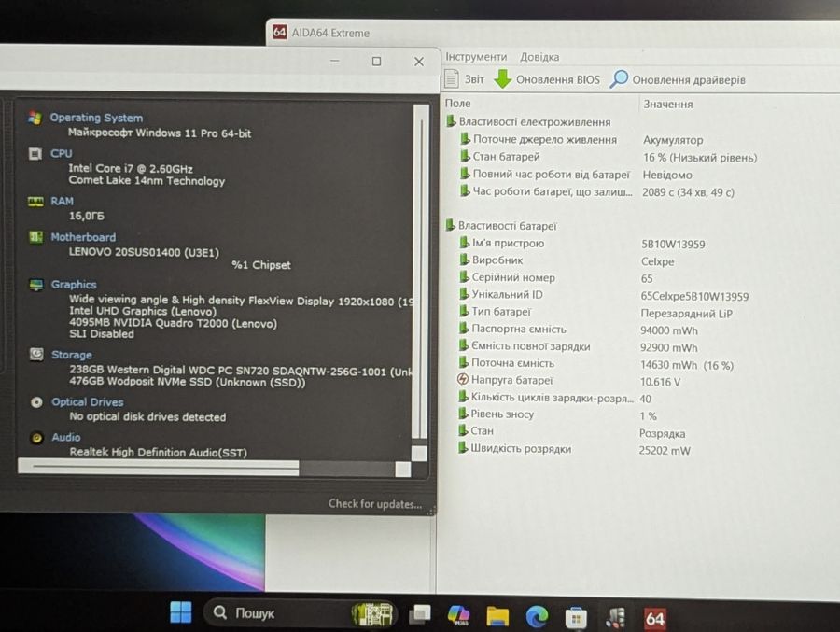The height and width of the screenshot is (632, 840).
Task: Click the horizontal scrollbar thumb in summary panel
Action: coord(159,467)
